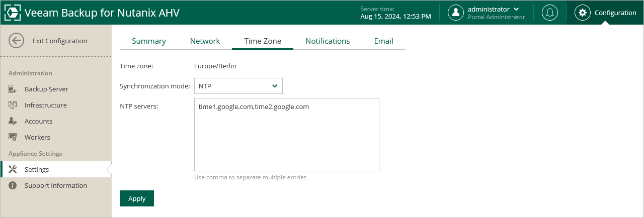Click the Portal Administrator role text
Image resolution: width=644 pixels, height=218 pixels.
[496, 17]
